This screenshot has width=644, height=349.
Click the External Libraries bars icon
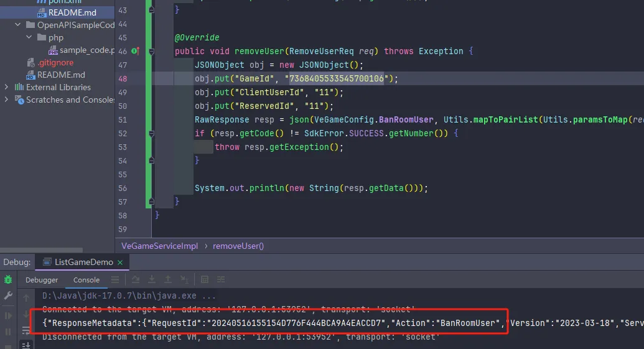(19, 87)
